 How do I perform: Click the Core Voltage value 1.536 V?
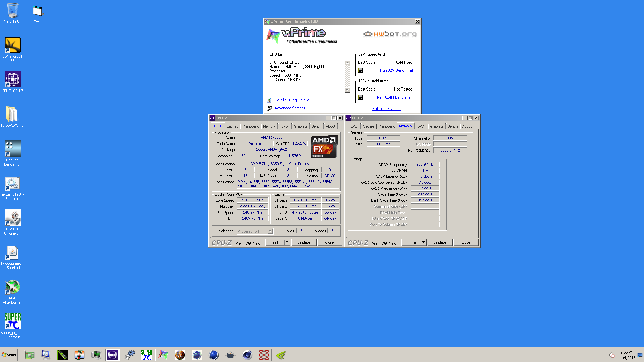pos(295,156)
